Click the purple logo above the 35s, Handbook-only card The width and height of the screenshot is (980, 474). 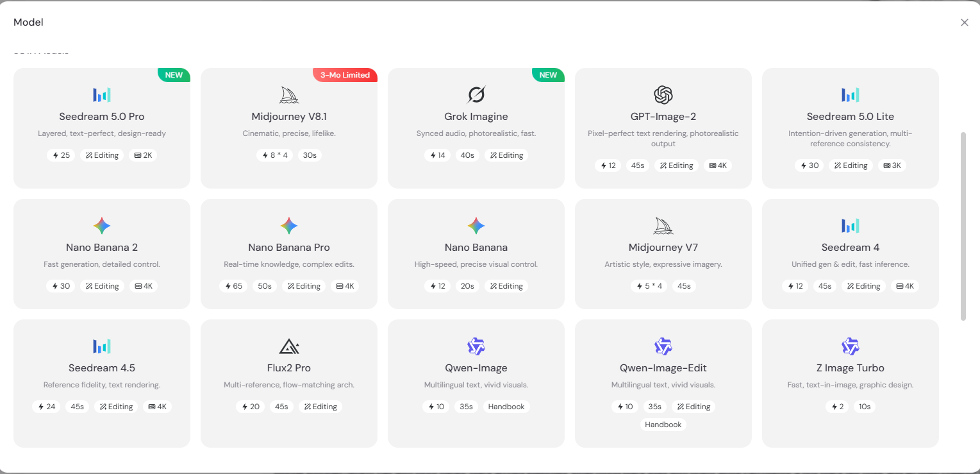tap(476, 346)
